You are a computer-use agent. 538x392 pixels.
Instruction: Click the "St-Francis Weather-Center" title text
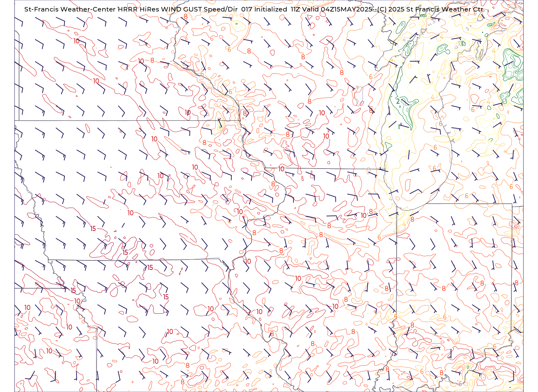[70, 9]
